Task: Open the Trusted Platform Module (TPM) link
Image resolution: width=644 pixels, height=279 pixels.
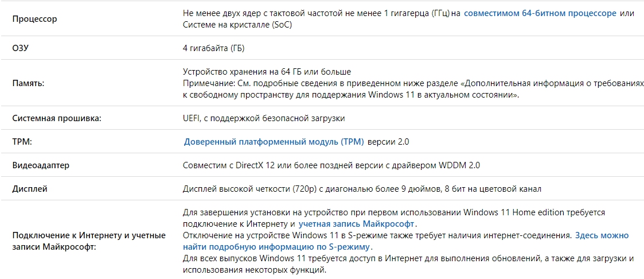Action: 274,142
